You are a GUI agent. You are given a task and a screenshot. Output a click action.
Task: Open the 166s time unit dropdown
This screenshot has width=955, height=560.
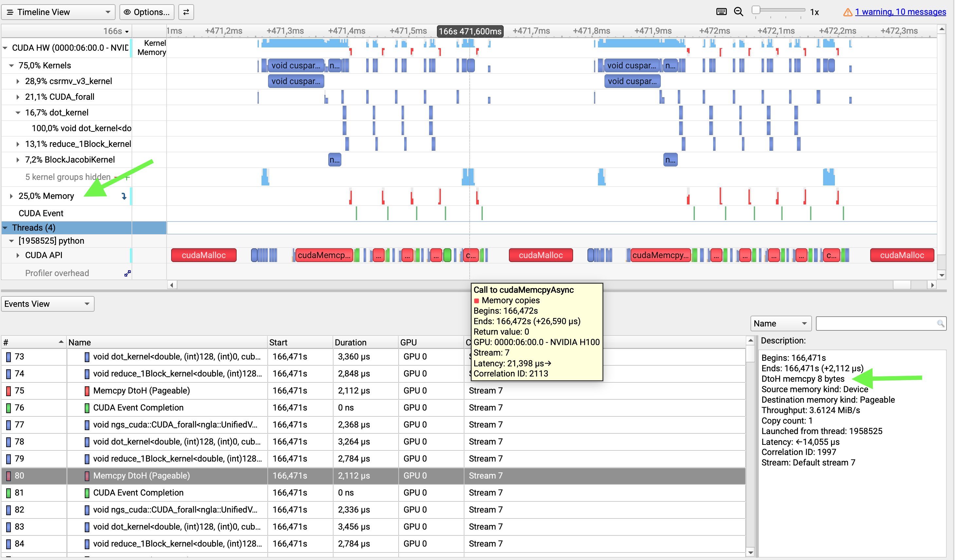pos(116,31)
